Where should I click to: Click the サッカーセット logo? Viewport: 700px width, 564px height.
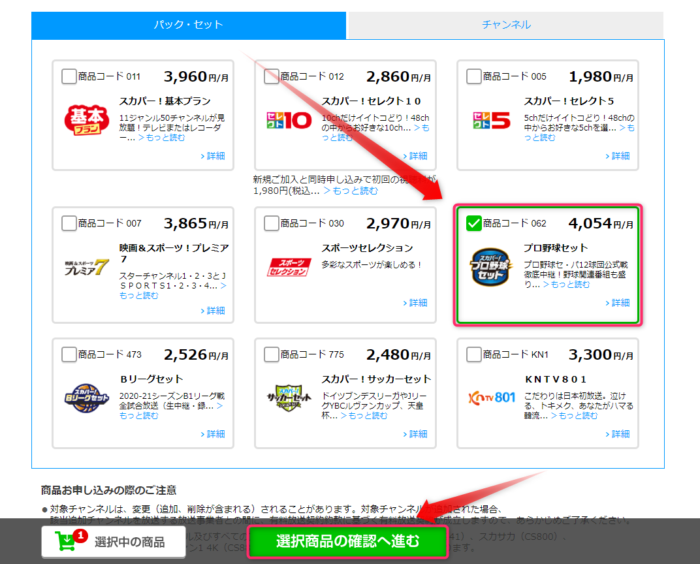(x=289, y=398)
